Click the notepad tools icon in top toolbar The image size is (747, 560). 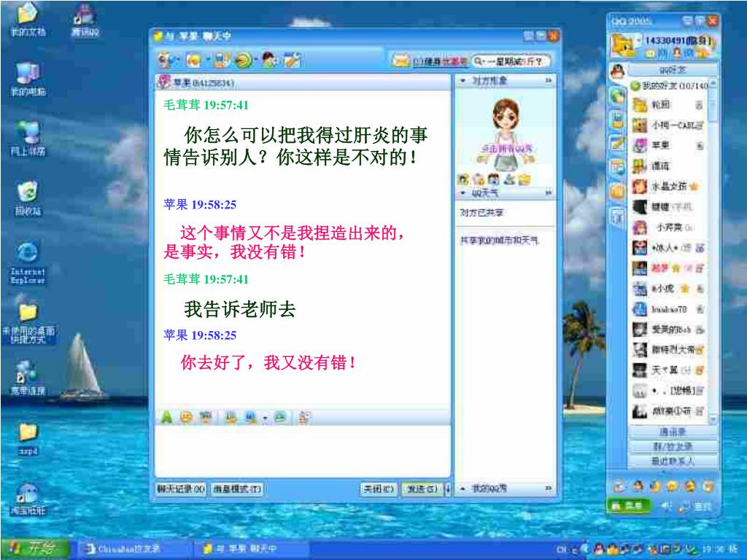(x=292, y=60)
